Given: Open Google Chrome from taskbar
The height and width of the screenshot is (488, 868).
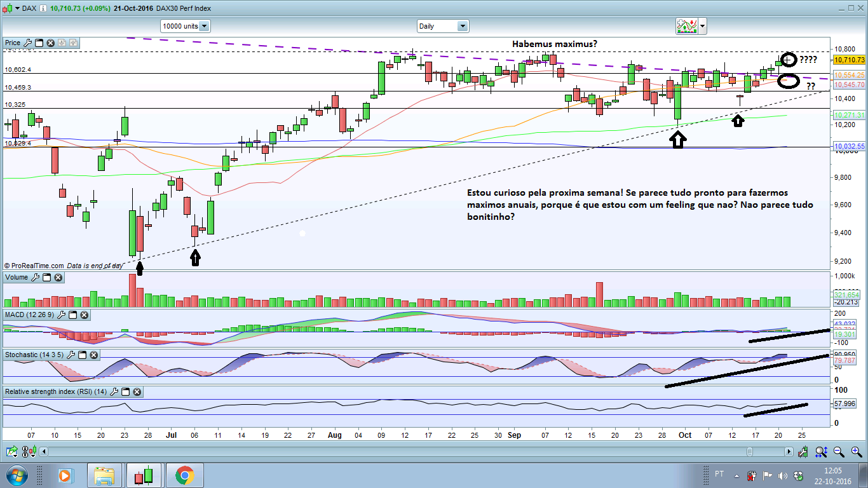Looking at the screenshot, I should pos(184,475).
